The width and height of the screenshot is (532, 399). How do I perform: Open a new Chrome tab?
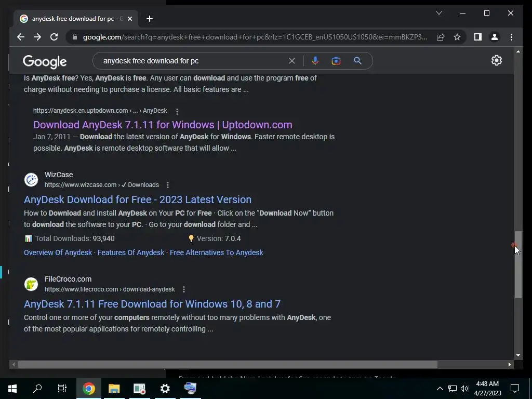click(150, 19)
